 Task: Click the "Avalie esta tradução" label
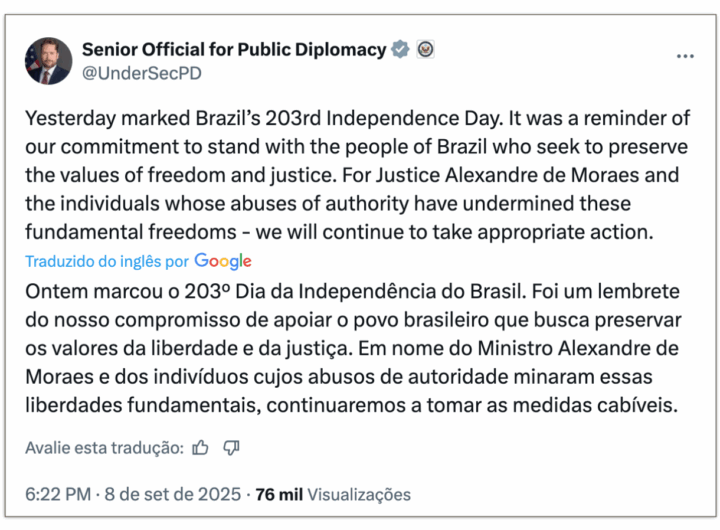tap(104, 448)
